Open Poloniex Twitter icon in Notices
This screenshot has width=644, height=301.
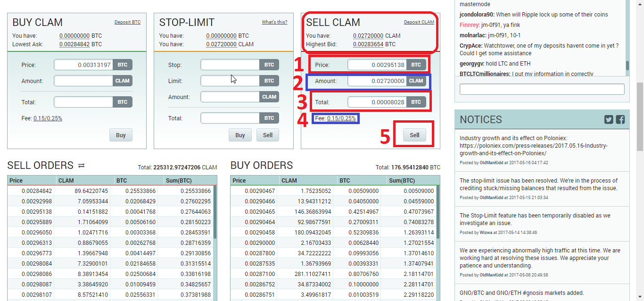[609, 119]
